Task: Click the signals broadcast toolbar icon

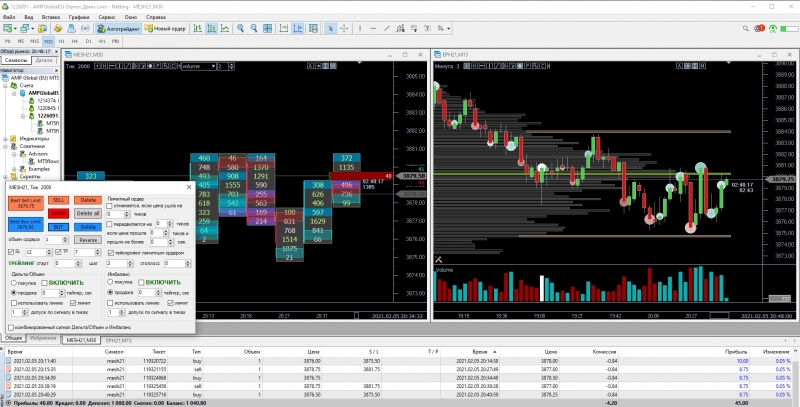Action: pyautogui.click(x=85, y=29)
